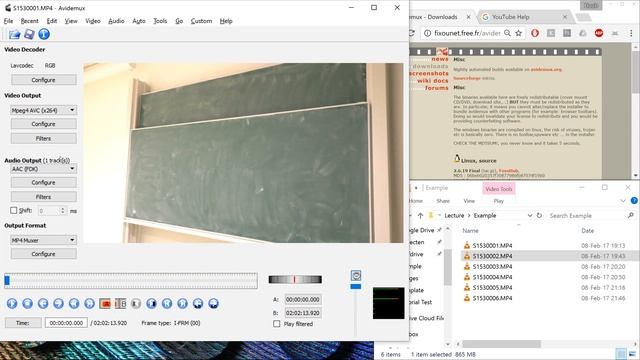Click the AdBlock Plus extension icon
Viewport: 640px width, 360px height.
(599, 33)
